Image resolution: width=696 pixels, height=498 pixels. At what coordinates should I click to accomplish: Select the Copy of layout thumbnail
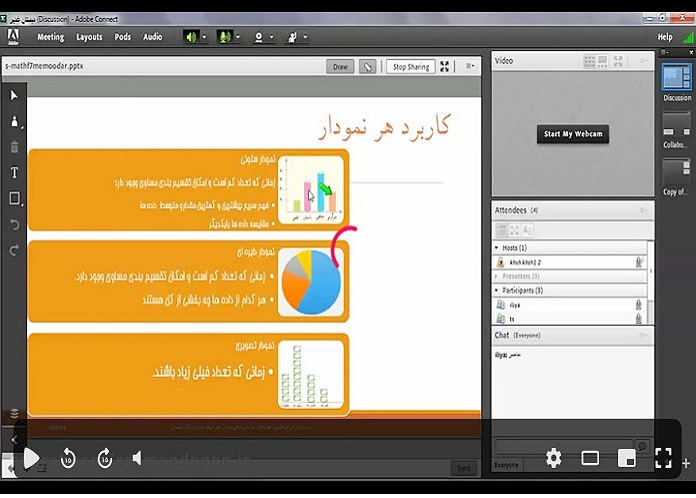[677, 172]
